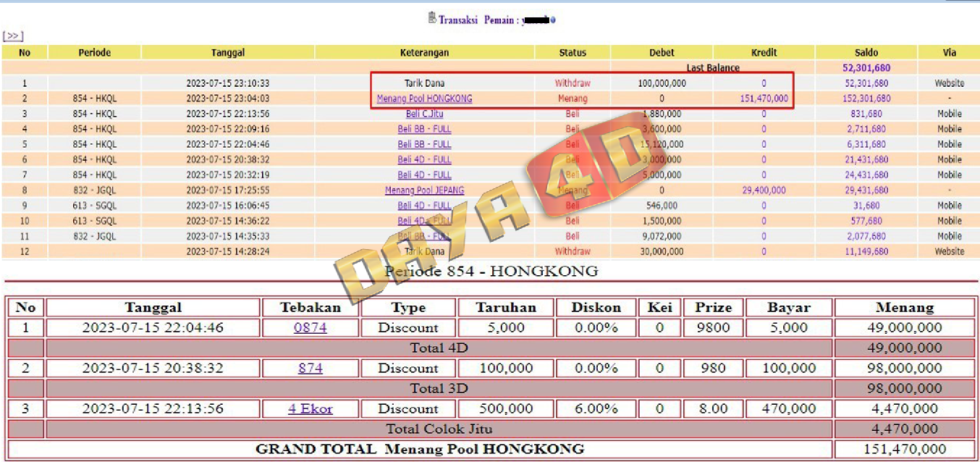Open Beli BB - FULL in row 4
The height and width of the screenshot is (462, 980).
point(424,129)
